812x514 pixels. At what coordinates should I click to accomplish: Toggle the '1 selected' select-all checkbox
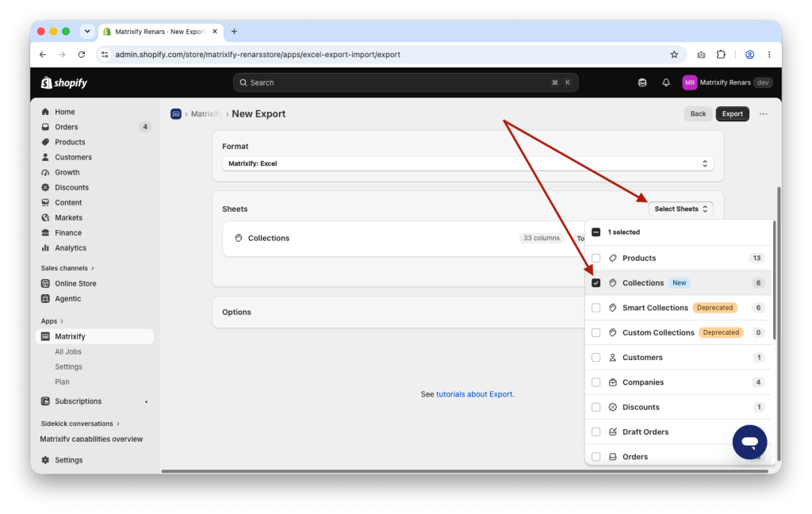tap(596, 232)
